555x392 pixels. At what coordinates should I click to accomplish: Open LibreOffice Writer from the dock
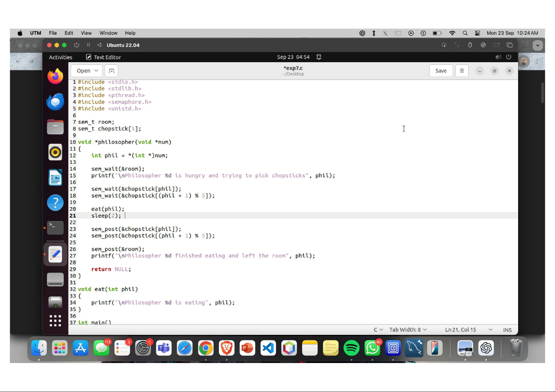point(55,178)
